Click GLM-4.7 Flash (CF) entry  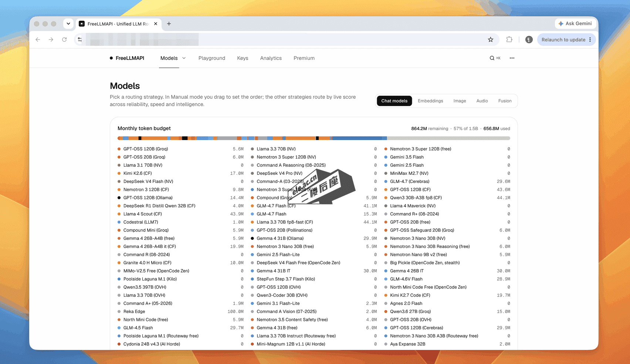[x=314, y=206]
